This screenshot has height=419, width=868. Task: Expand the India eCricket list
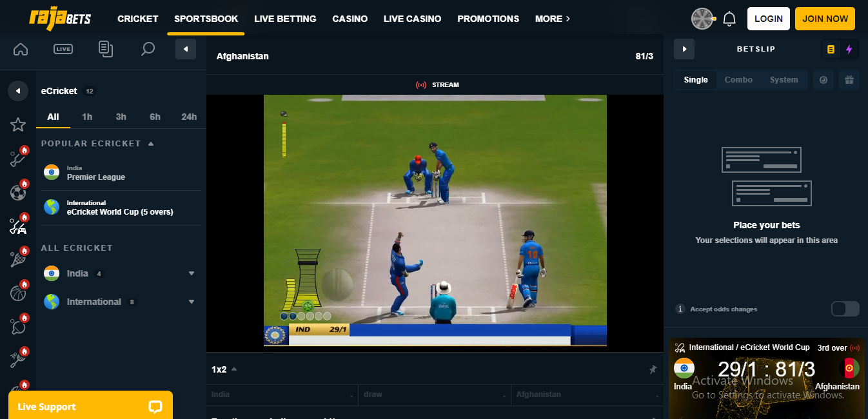[191, 273]
